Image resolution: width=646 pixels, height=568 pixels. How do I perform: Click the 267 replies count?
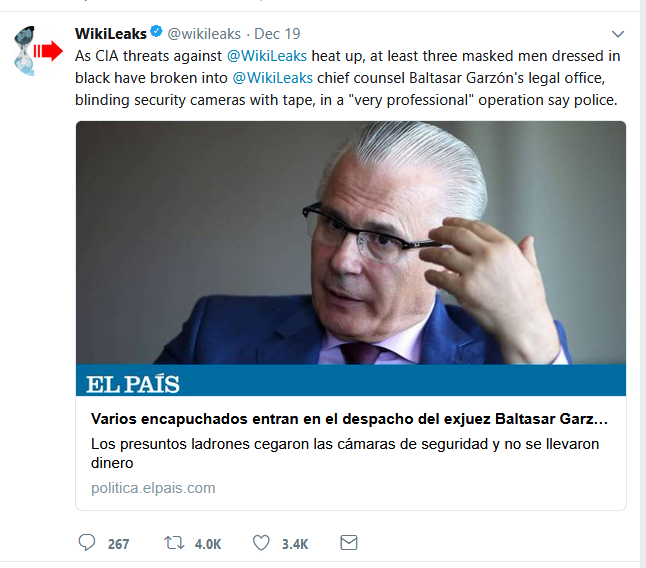click(x=119, y=544)
